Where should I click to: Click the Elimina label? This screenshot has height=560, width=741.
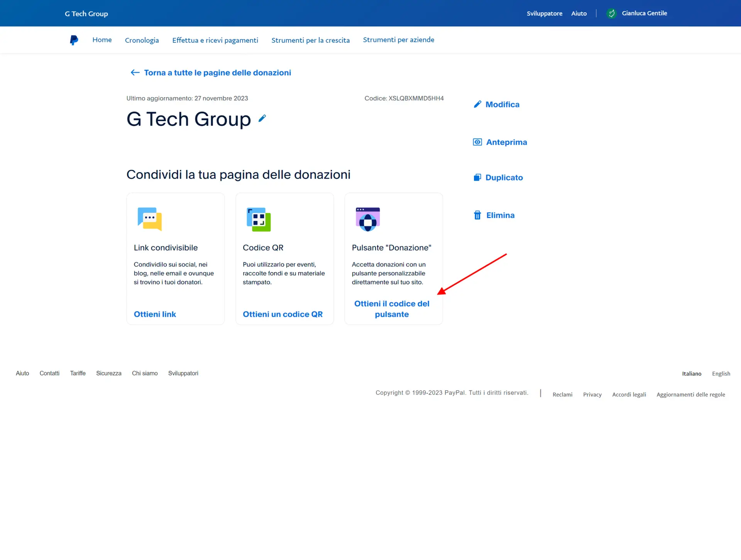coord(501,215)
